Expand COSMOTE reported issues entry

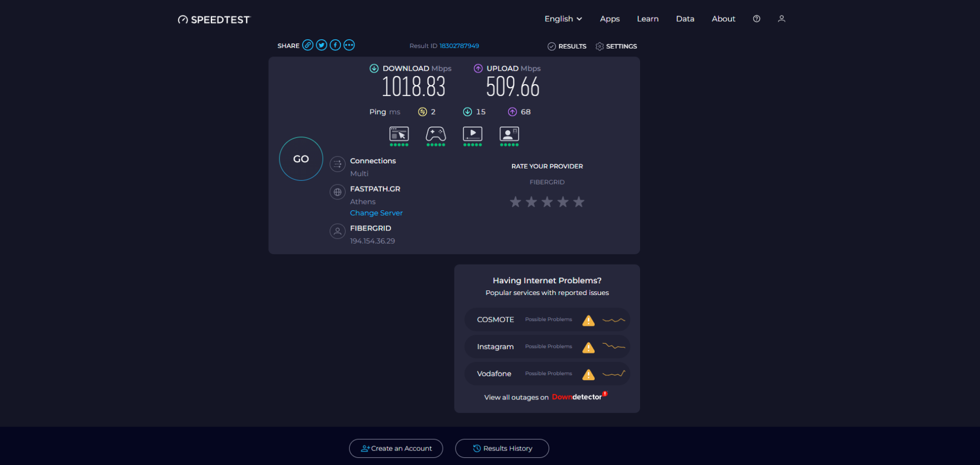[547, 319]
